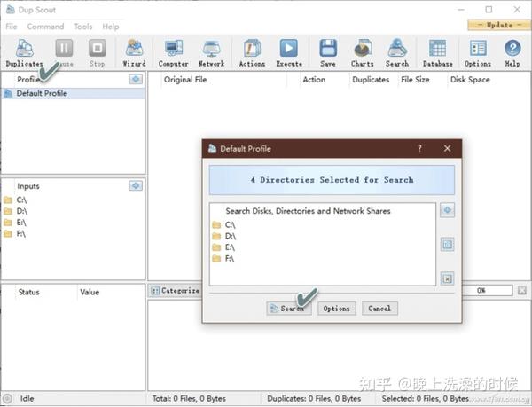Image resolution: width=532 pixels, height=407 pixels.
Task: Select Default Profile in Profiles list
Action: (74, 93)
